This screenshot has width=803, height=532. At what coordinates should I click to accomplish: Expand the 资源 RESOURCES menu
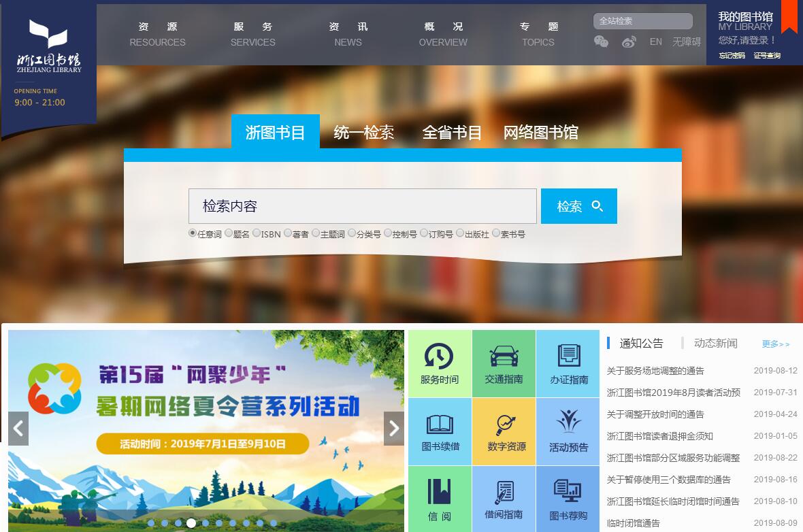(x=157, y=34)
